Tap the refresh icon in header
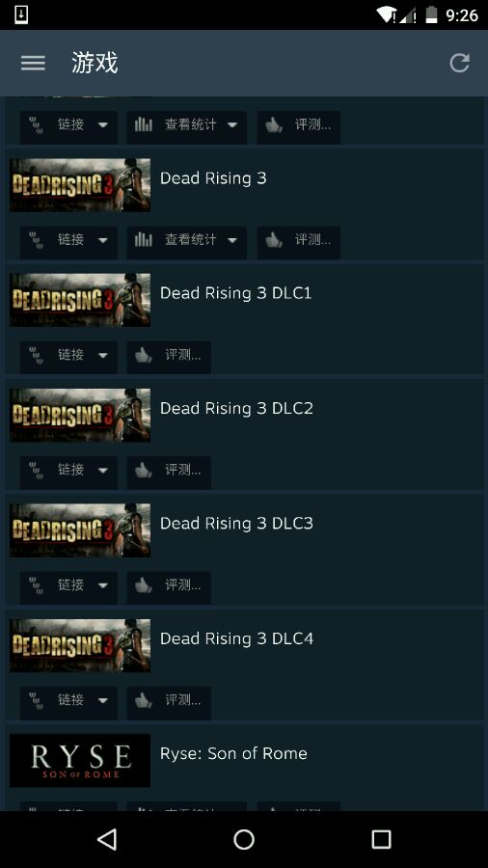 pos(459,63)
